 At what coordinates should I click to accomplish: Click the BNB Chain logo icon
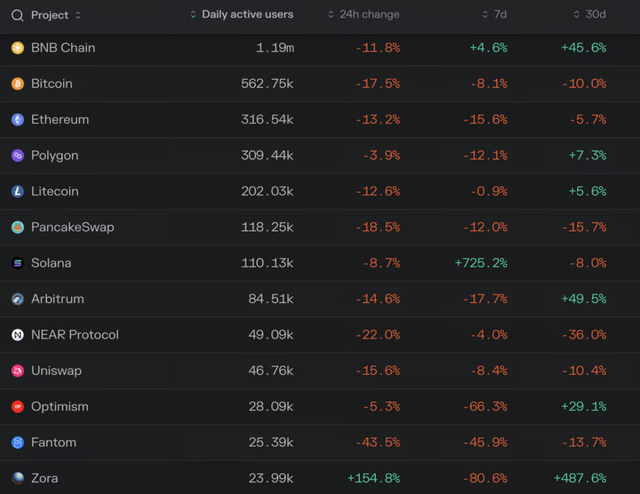(x=17, y=48)
